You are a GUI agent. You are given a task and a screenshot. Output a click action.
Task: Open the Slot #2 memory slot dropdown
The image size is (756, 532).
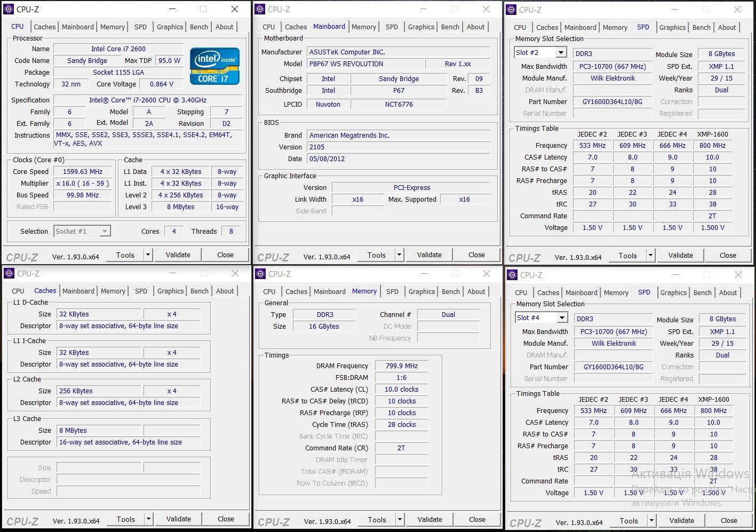(561, 52)
